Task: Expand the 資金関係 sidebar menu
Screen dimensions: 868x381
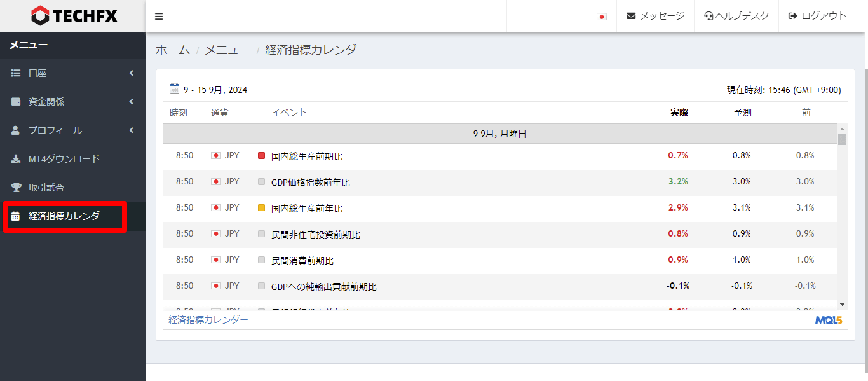Action: pyautogui.click(x=72, y=102)
